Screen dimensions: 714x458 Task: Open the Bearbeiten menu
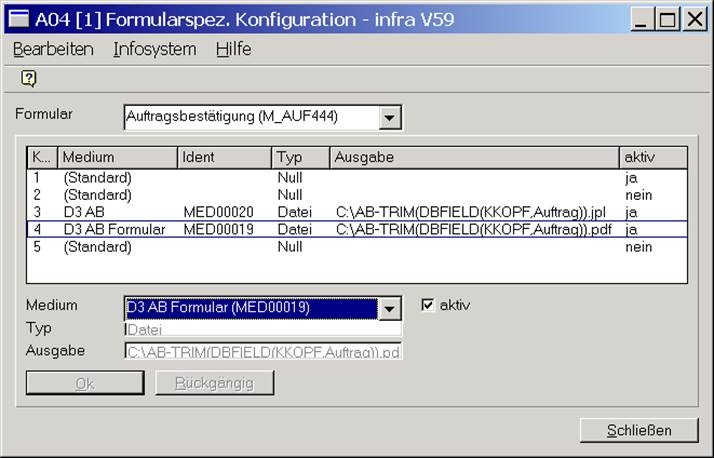(x=53, y=49)
